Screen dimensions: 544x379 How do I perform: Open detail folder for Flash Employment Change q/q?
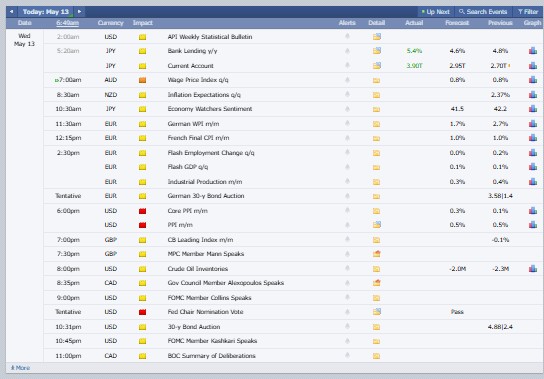pos(376,153)
